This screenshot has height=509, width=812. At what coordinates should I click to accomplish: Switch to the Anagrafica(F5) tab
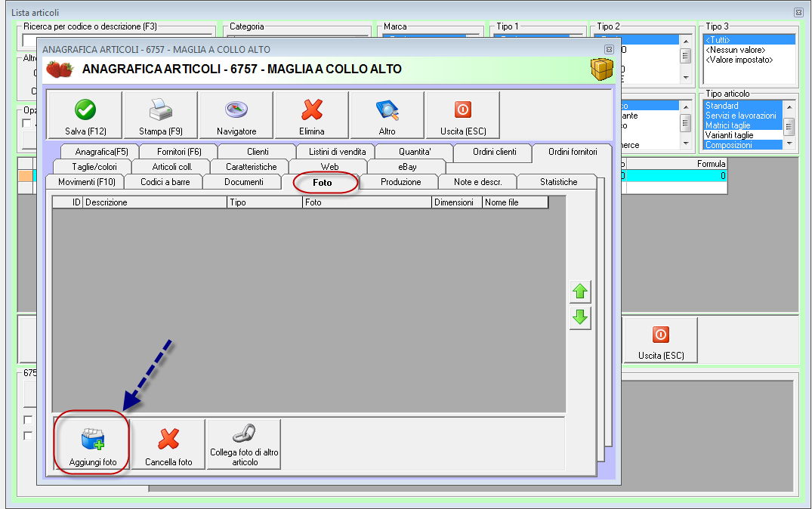pos(101,152)
